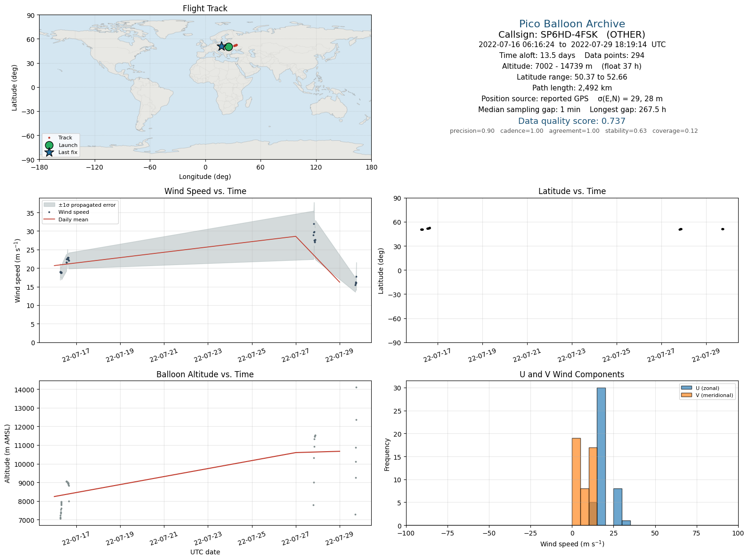Image resolution: width=749 pixels, height=560 pixels.
Task: Click the "U and V Wind Components" title
Action: [572, 374]
